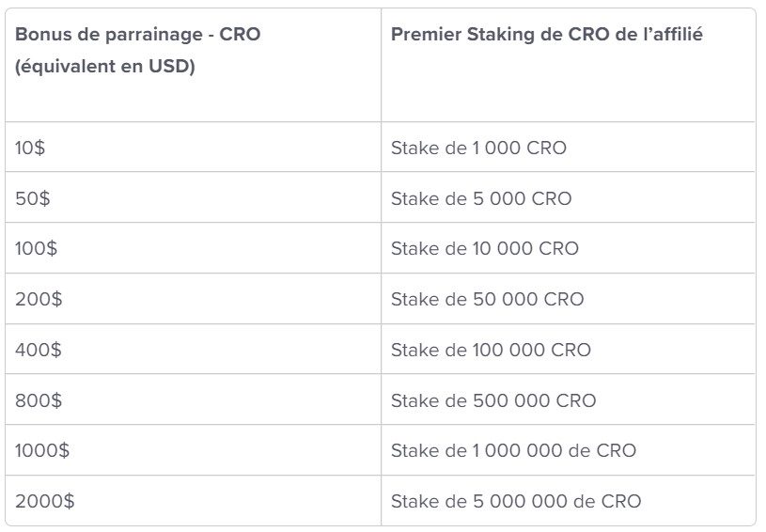Click 'Stake de 5 000 000 de CRO' cell
766x532 pixels.
[x=568, y=501]
